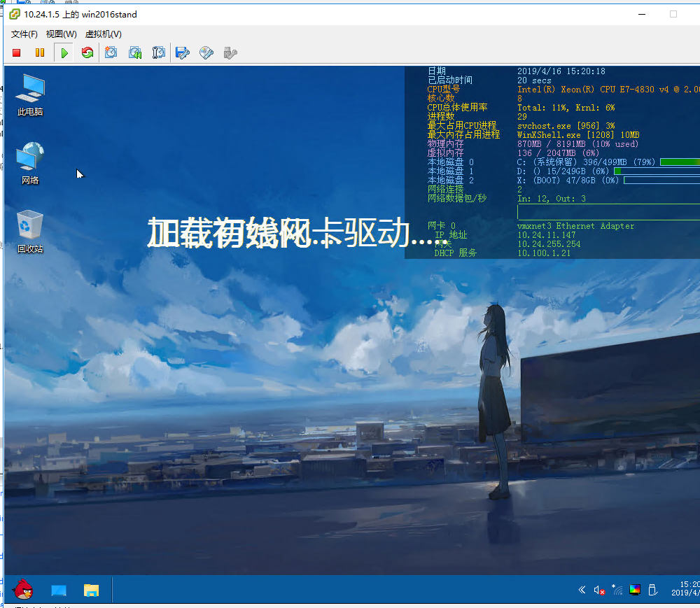Minimize the win2016stand console window
The height and width of the screenshot is (608, 700).
(x=642, y=14)
